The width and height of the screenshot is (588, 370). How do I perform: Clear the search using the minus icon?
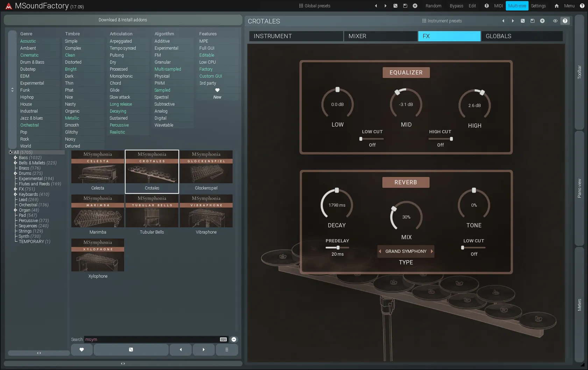click(x=234, y=339)
